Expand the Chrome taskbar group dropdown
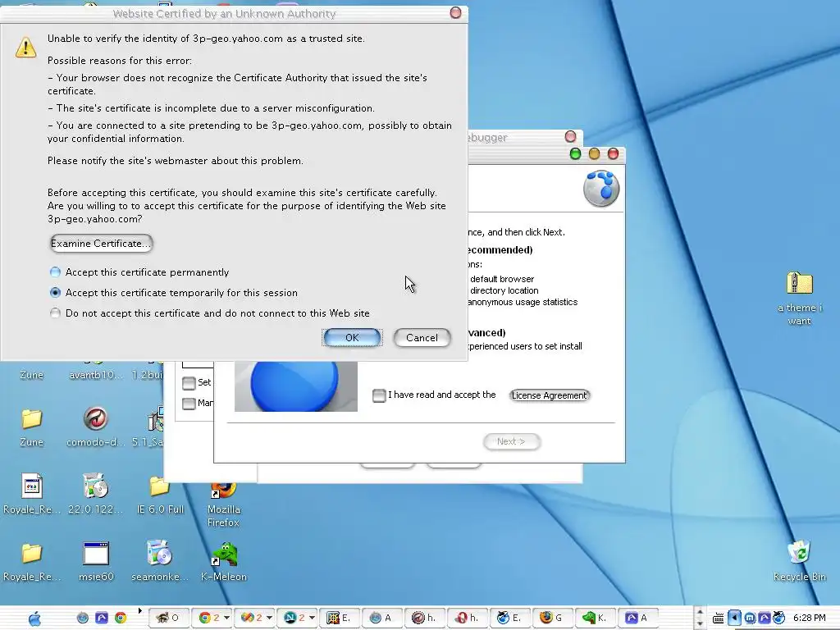 coord(226,618)
